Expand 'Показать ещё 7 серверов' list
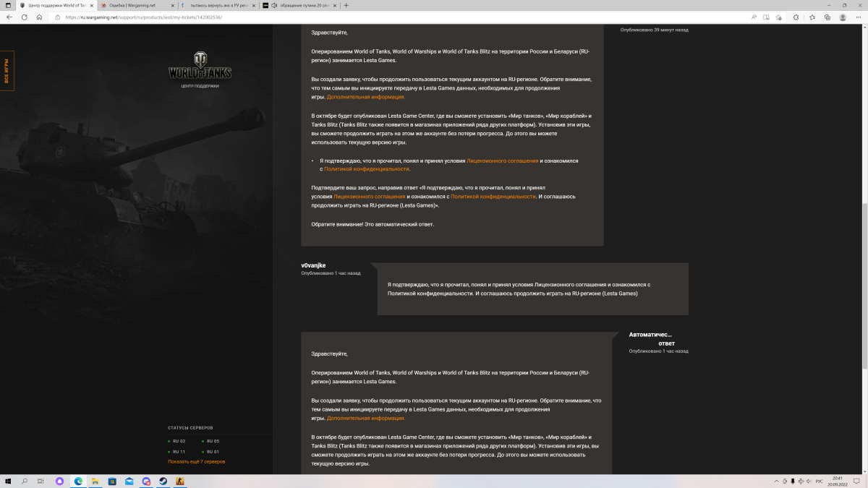 pyautogui.click(x=196, y=461)
